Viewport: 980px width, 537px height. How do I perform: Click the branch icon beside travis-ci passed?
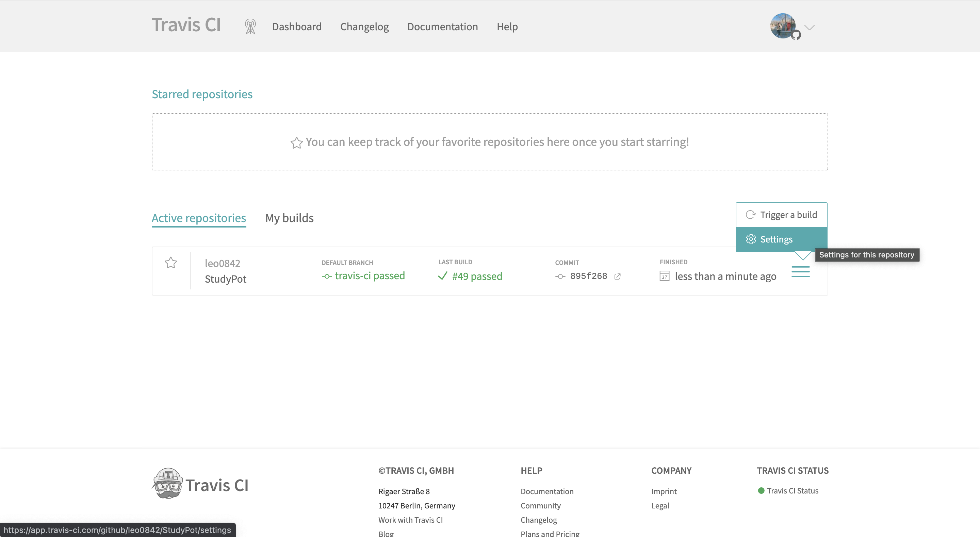pyautogui.click(x=327, y=276)
